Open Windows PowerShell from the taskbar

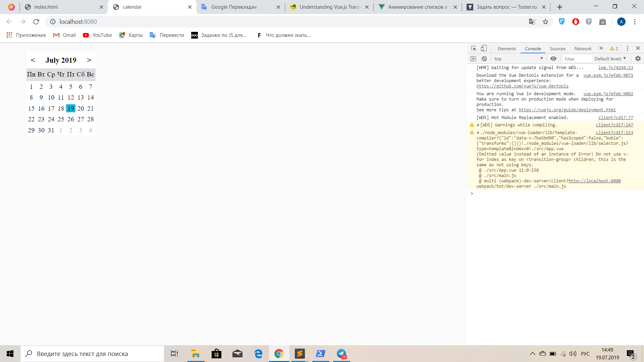click(x=321, y=354)
